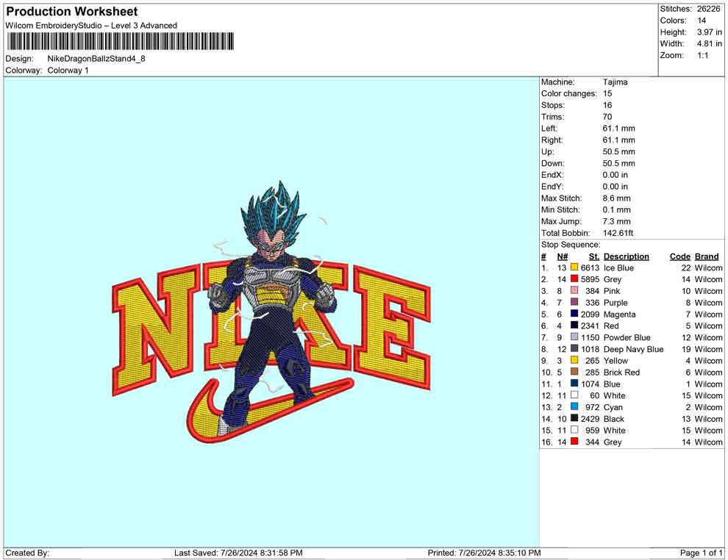The height and width of the screenshot is (560, 728).
Task: Select the Yellow 265 thread swatch
Action: click(574, 360)
